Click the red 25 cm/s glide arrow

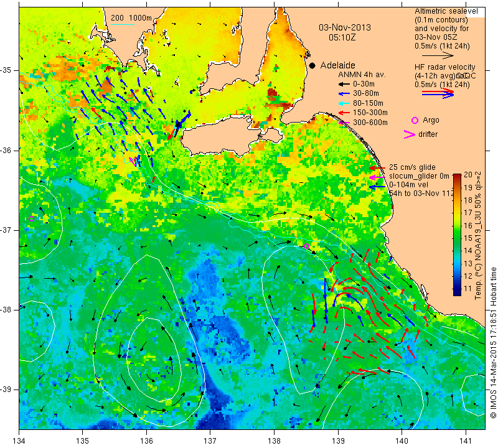377,167
